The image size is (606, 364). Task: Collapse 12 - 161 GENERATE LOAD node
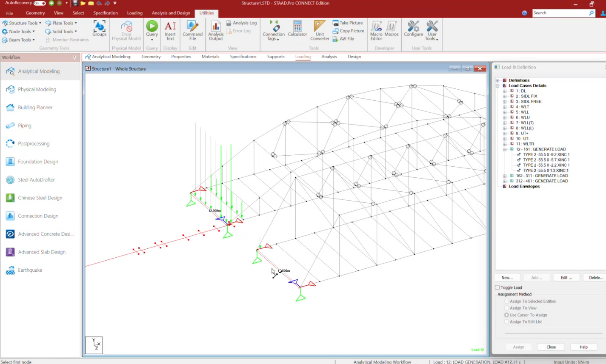point(505,149)
